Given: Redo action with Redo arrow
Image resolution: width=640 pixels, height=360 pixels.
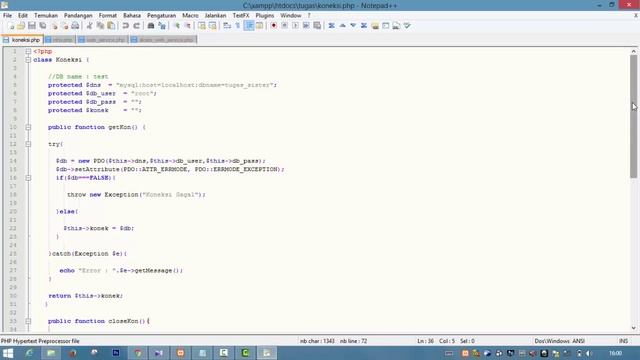Looking at the screenshot, I should tap(136, 26).
